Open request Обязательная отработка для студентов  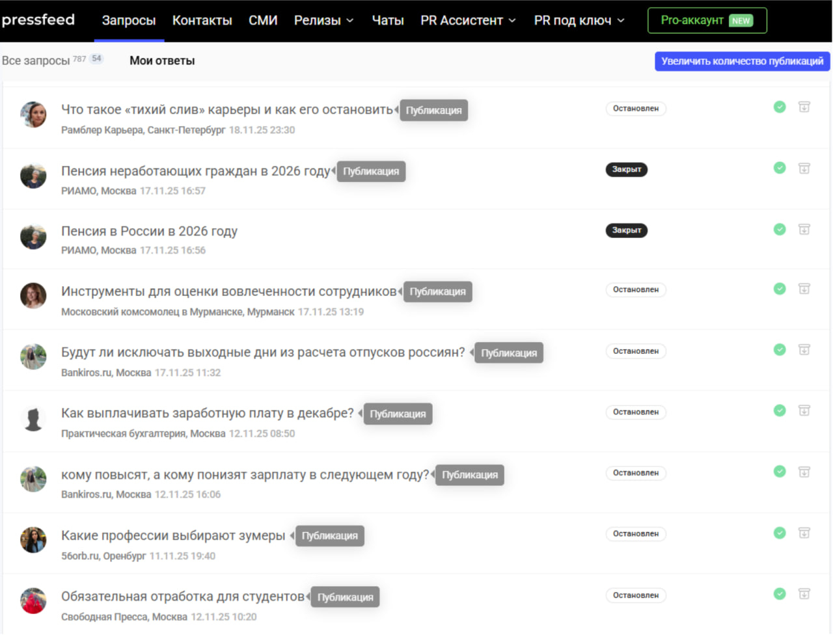click(183, 597)
